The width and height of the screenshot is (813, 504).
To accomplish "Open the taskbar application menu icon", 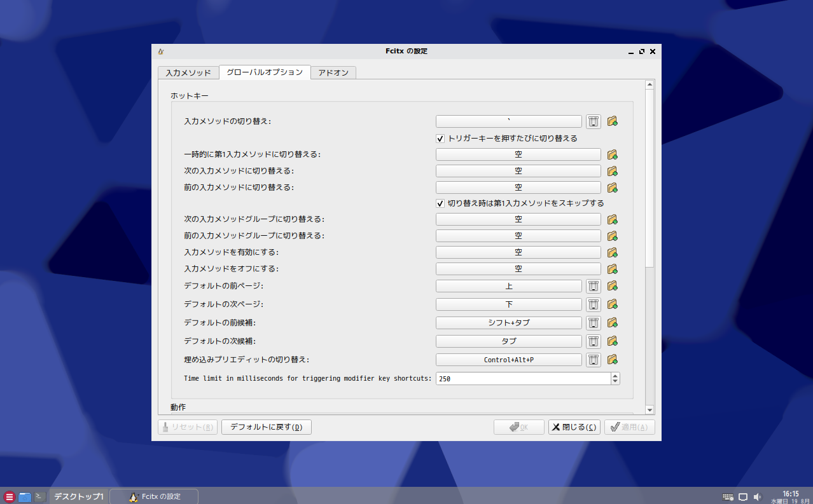I will pyautogui.click(x=9, y=497).
